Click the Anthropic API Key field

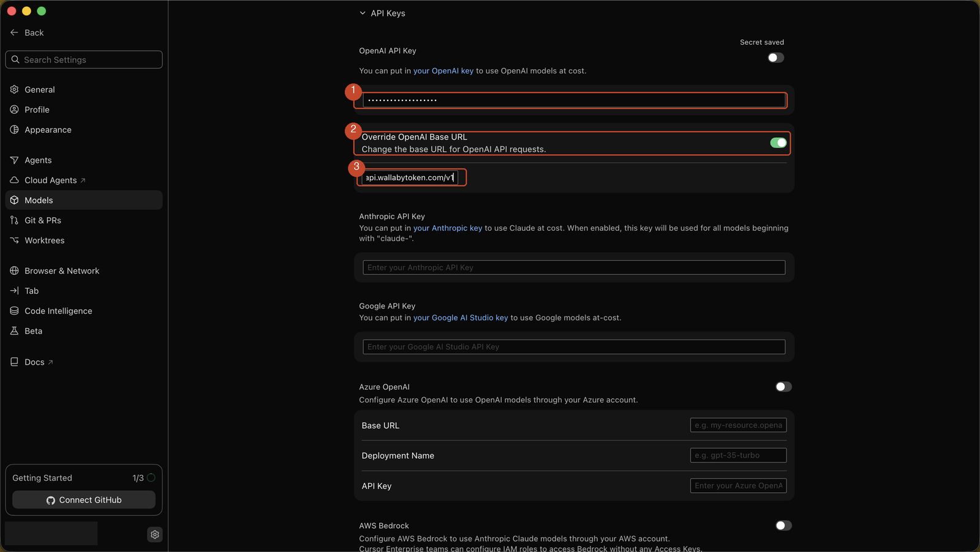574,267
